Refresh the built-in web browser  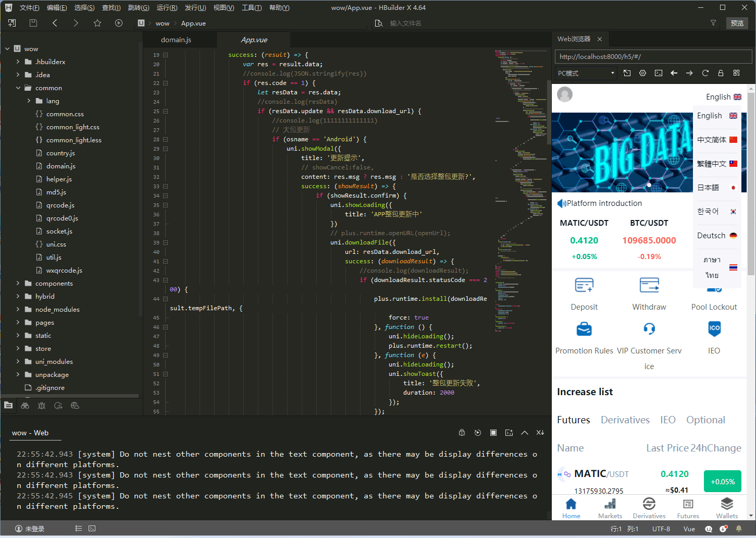[705, 73]
